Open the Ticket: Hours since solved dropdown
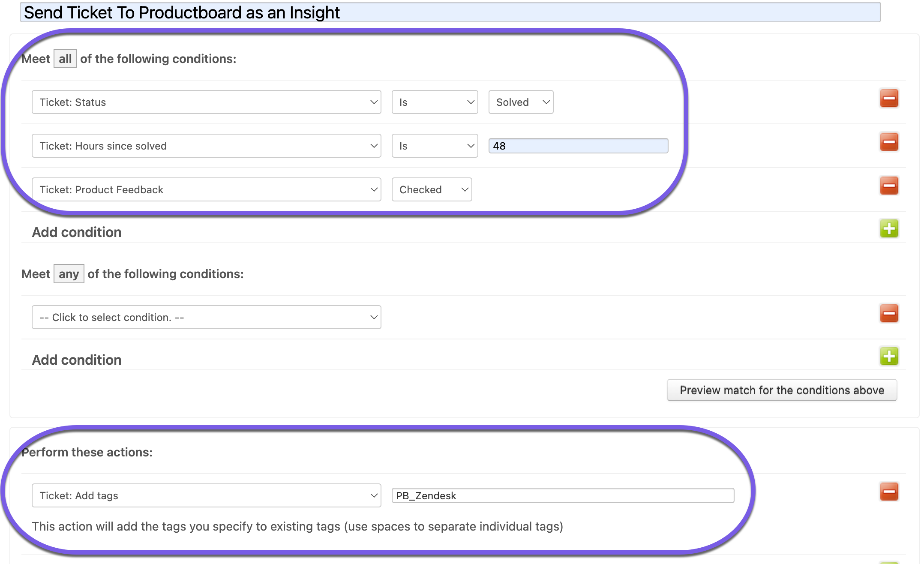Image resolution: width=924 pixels, height=564 pixels. 206,146
